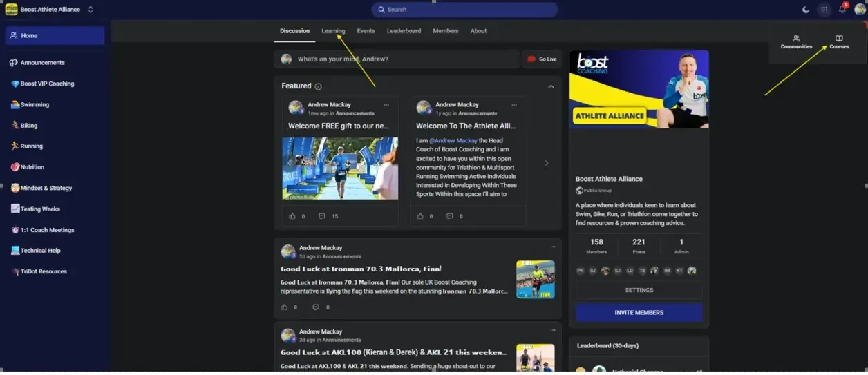This screenshot has width=868, height=375.
Task: Go to Home in the sidebar
Action: pos(55,35)
